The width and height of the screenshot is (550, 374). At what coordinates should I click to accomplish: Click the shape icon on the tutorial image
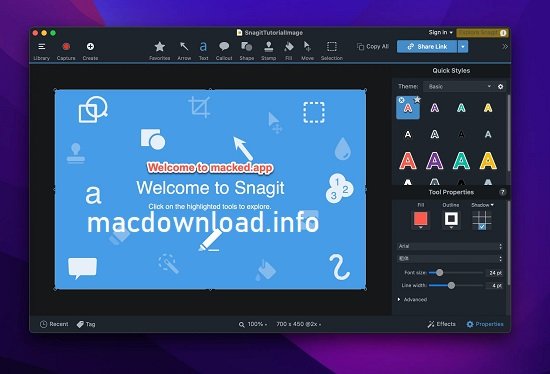pyautogui.click(x=153, y=139)
